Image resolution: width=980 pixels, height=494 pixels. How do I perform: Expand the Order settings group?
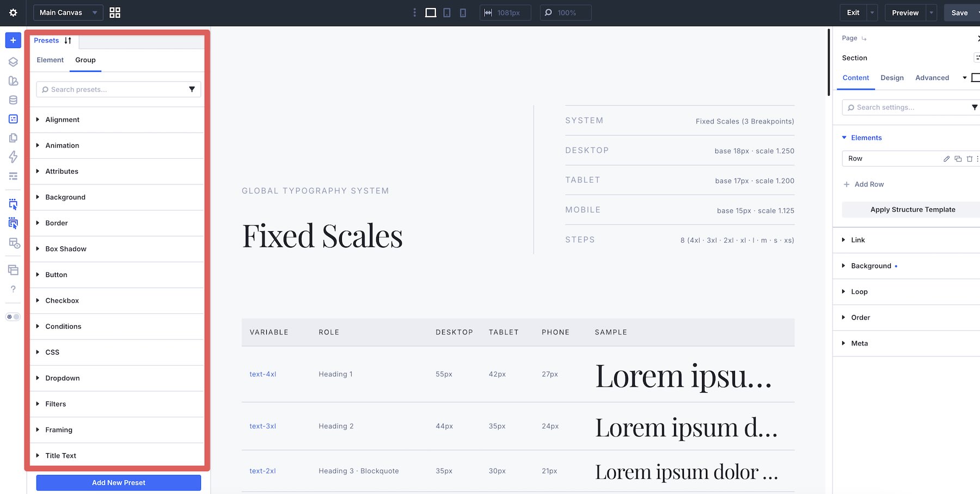[906, 318]
